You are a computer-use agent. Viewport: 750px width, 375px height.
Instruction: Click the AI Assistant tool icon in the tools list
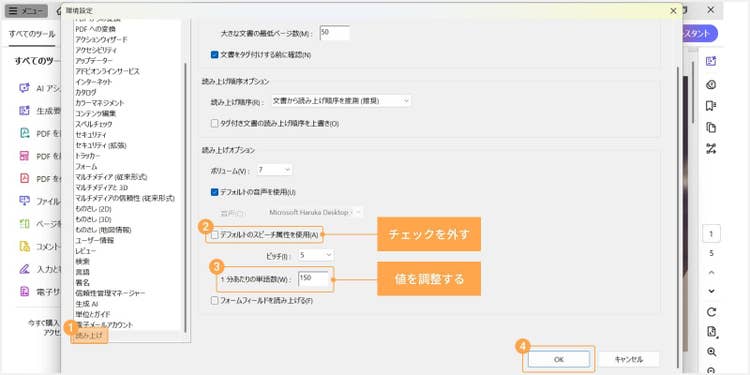[24, 88]
